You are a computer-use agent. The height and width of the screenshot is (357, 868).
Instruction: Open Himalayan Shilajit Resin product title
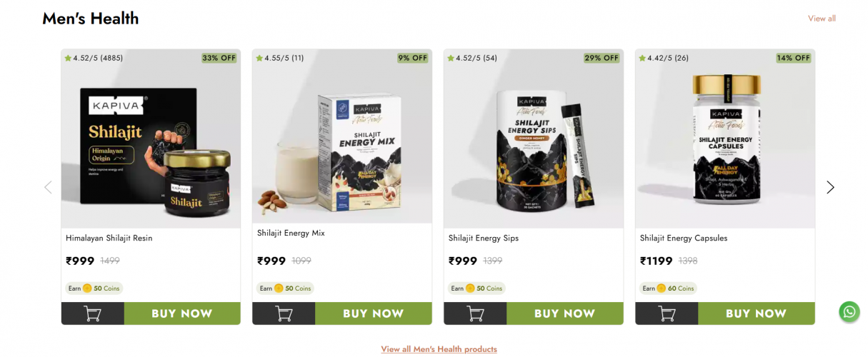click(x=109, y=238)
